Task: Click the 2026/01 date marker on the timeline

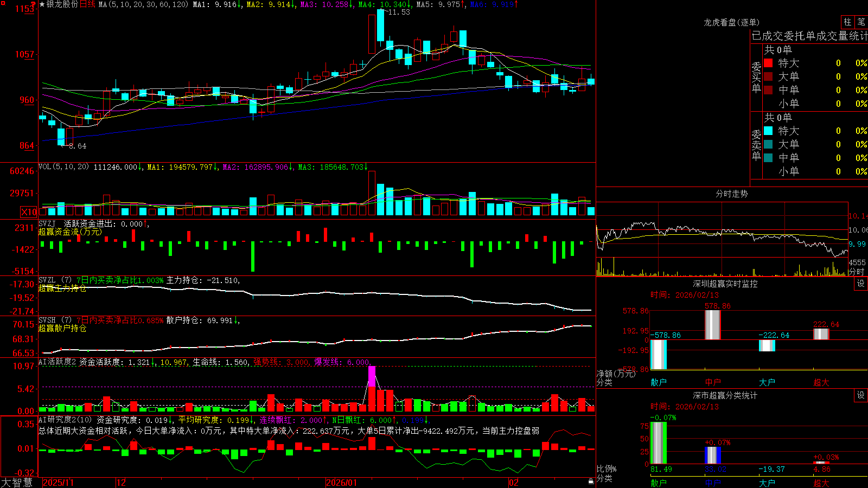Action: click(x=341, y=483)
